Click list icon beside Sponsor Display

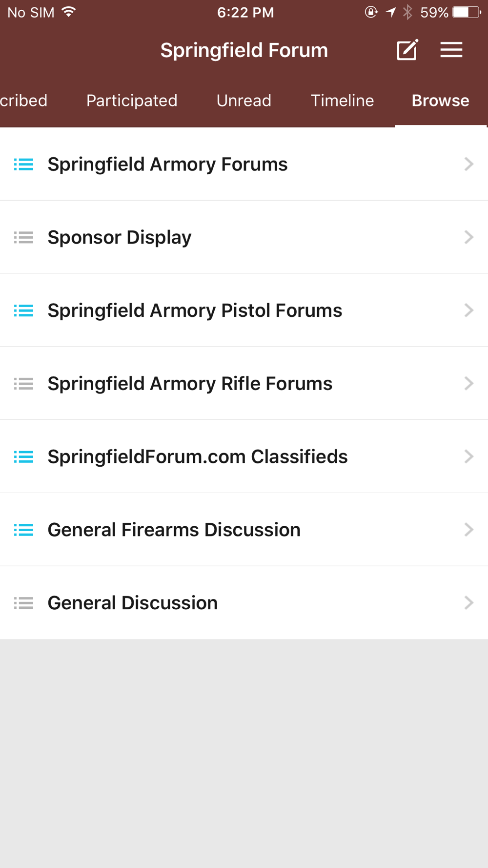[23, 237]
